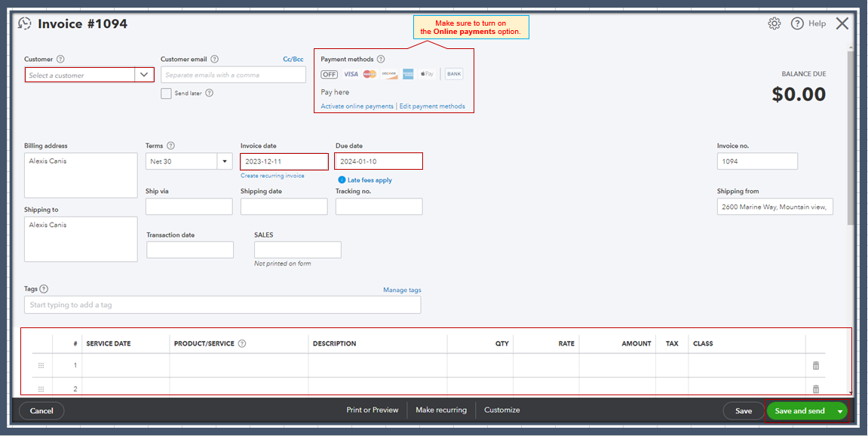Click the Customer help tooltip icon
The image size is (868, 436).
tap(60, 58)
